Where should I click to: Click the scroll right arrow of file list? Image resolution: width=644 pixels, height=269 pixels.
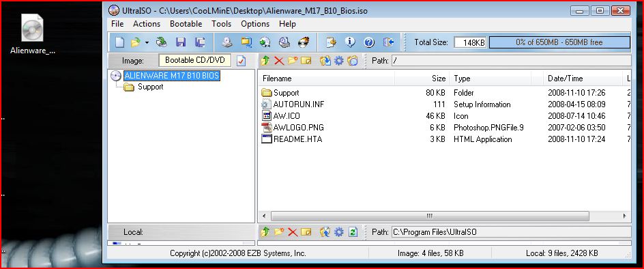click(x=625, y=216)
